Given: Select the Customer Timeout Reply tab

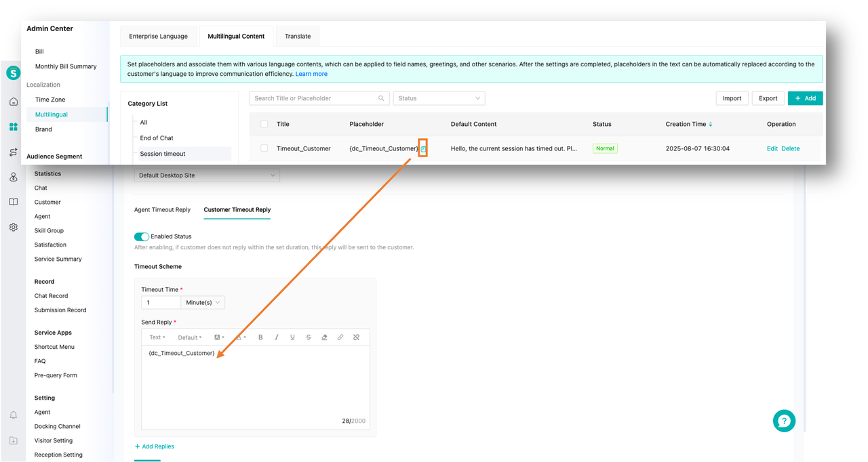Looking at the screenshot, I should tap(237, 210).
